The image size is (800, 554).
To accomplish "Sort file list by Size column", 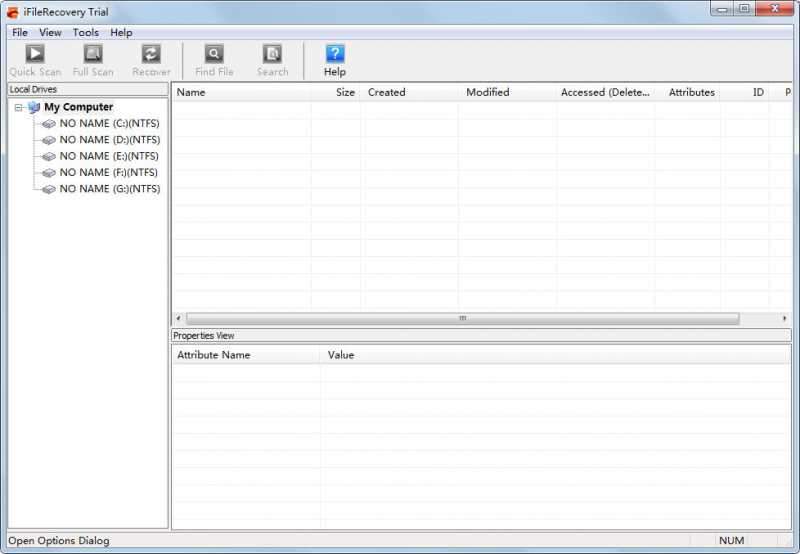I will (x=336, y=92).
